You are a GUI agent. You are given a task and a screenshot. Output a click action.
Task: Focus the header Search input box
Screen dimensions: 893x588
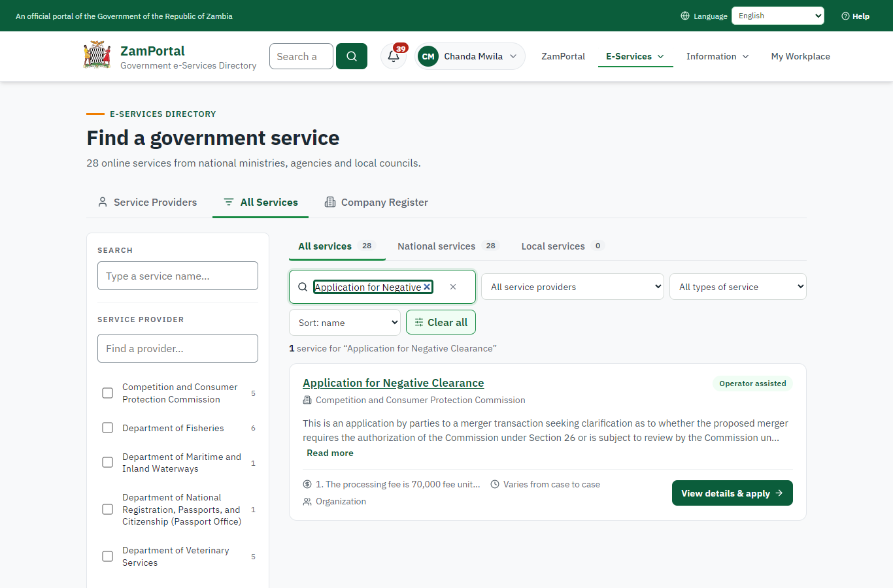(301, 56)
